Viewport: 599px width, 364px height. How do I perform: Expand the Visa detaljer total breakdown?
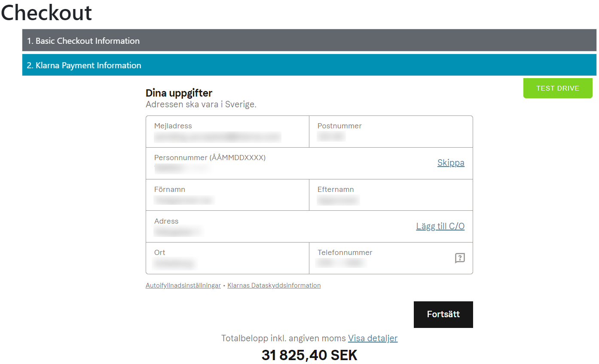tap(373, 338)
